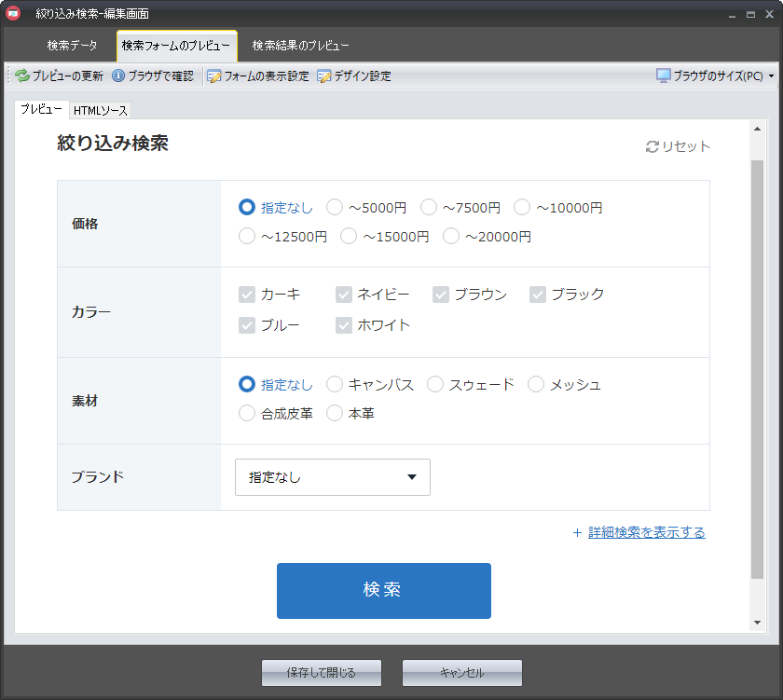Click the browser check (ブラウザで確認) icon
The image size is (783, 700).
(x=118, y=76)
